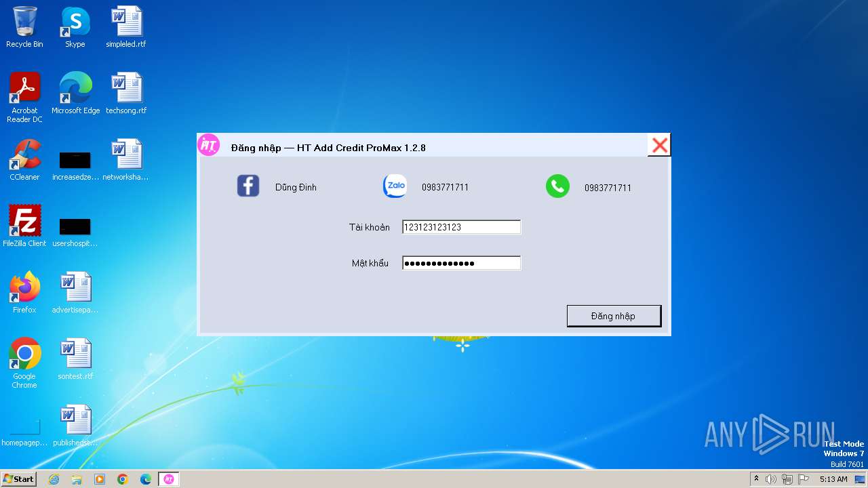This screenshot has height=488, width=868.
Task: Select the advertisepa document icon
Action: (75, 293)
